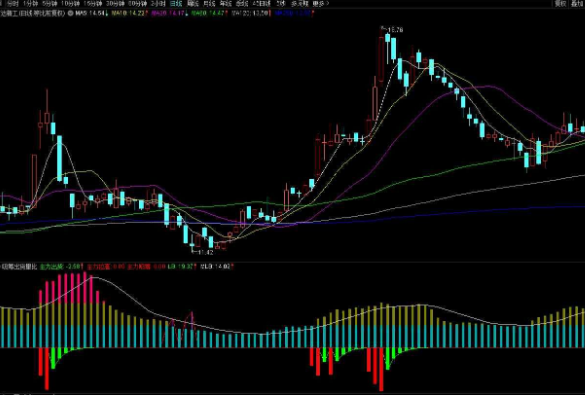This screenshot has width=585, height=395.
Task: Select the 日线 daily chart tab
Action: 175,4
